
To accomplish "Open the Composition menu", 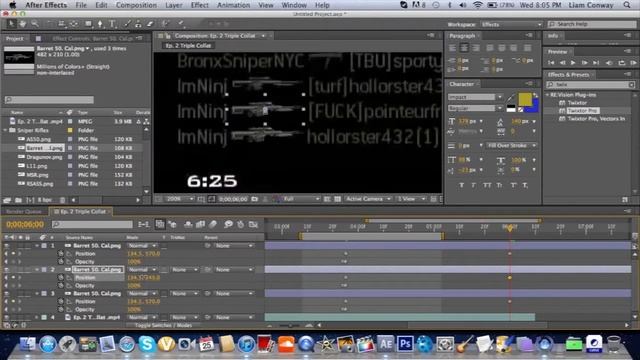I will point(136,5).
